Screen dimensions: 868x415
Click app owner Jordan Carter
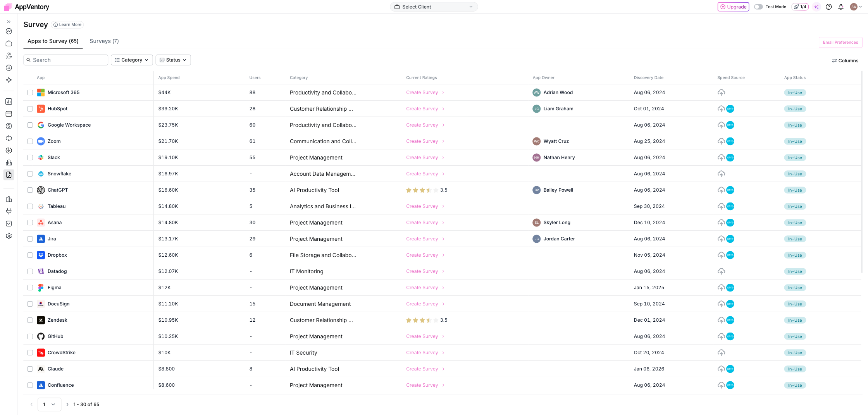pyautogui.click(x=554, y=239)
